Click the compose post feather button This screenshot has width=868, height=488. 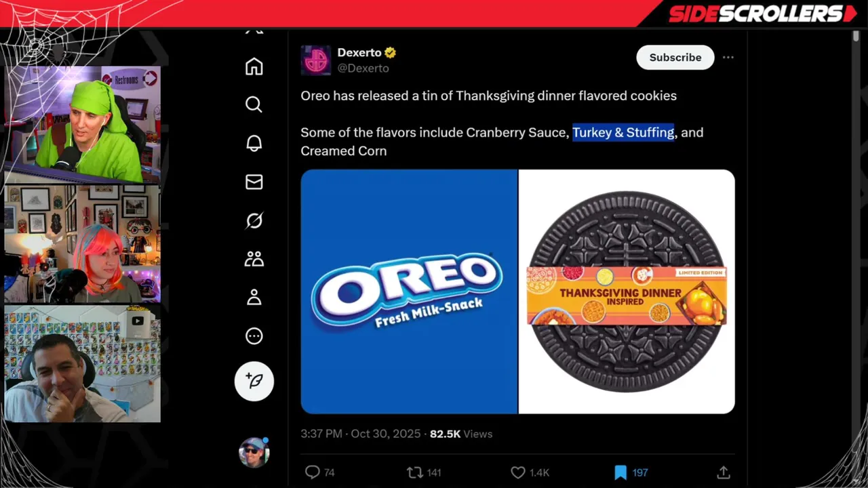254,381
